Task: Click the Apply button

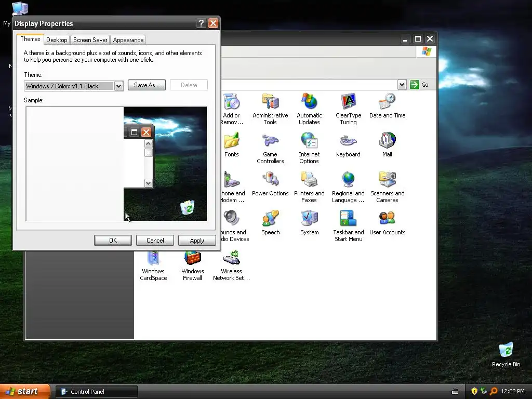Action: 197,240
